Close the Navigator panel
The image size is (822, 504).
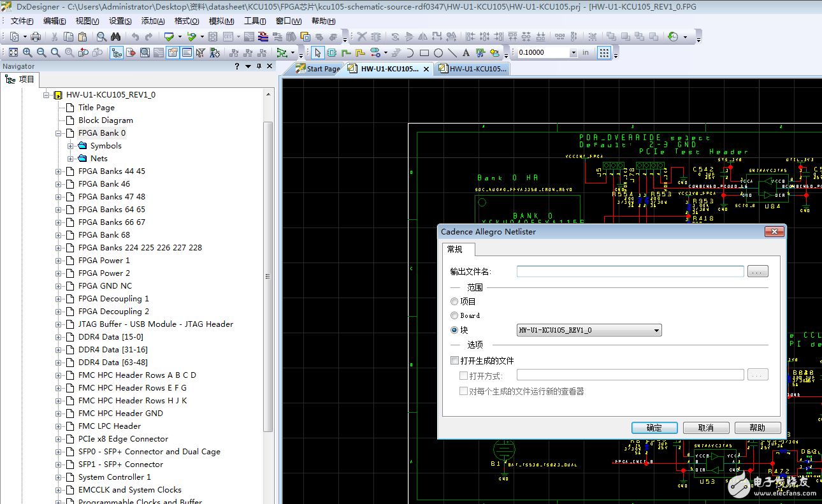click(270, 66)
